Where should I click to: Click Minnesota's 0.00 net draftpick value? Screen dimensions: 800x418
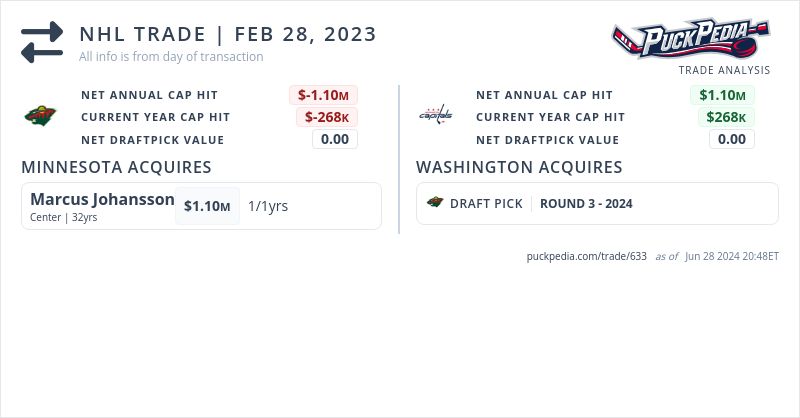click(334, 139)
